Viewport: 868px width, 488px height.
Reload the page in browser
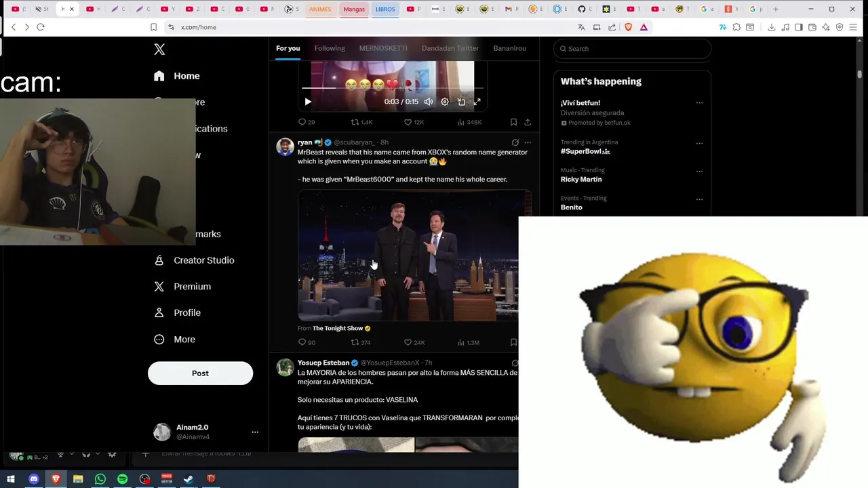point(41,27)
